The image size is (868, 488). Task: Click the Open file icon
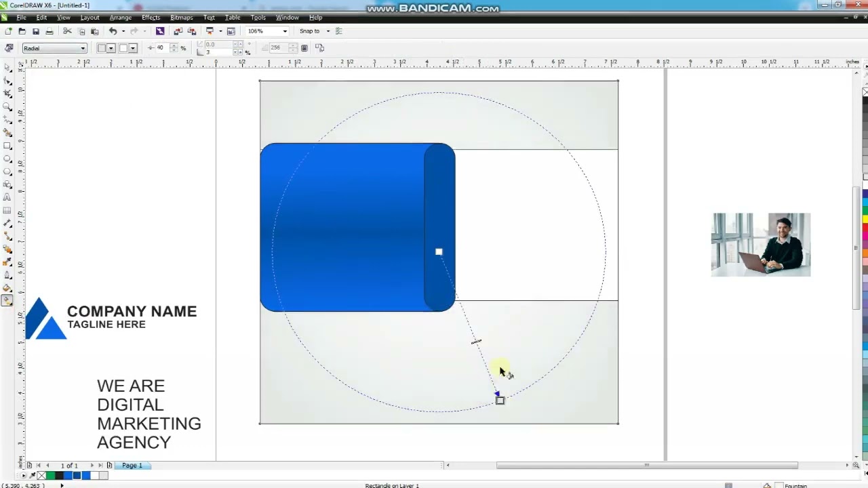(x=22, y=31)
